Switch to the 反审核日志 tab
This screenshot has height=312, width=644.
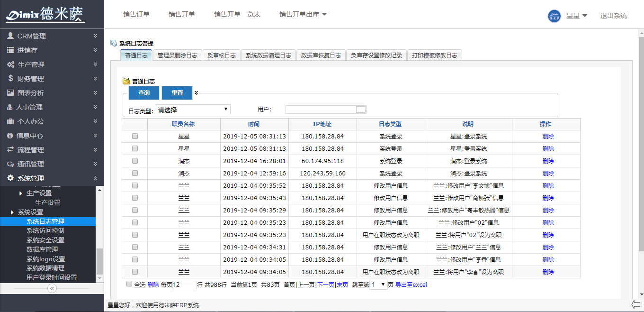point(222,55)
